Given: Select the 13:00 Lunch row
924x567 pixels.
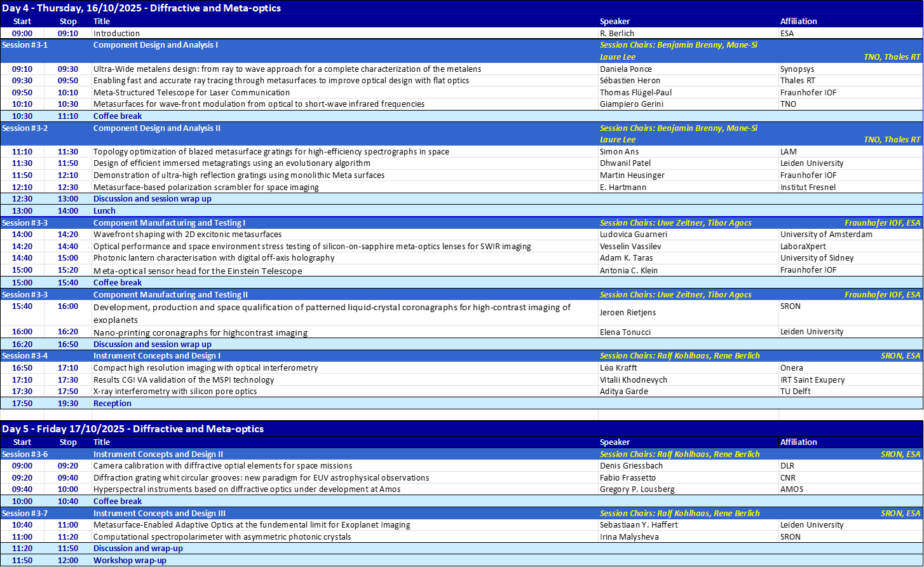Looking at the screenshot, I should coord(104,211).
